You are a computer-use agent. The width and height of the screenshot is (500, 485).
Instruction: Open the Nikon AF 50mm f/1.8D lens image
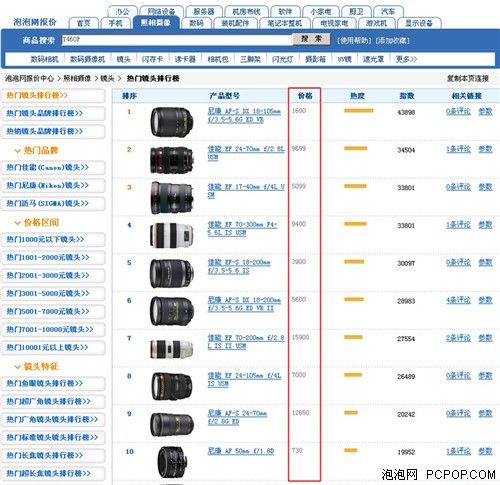click(x=171, y=462)
